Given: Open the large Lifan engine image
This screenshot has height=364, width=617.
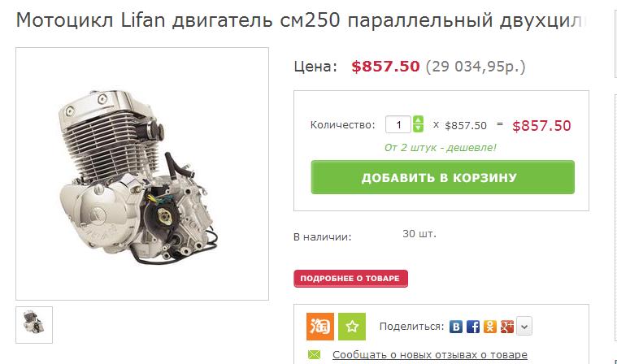Looking at the screenshot, I should tap(142, 174).
